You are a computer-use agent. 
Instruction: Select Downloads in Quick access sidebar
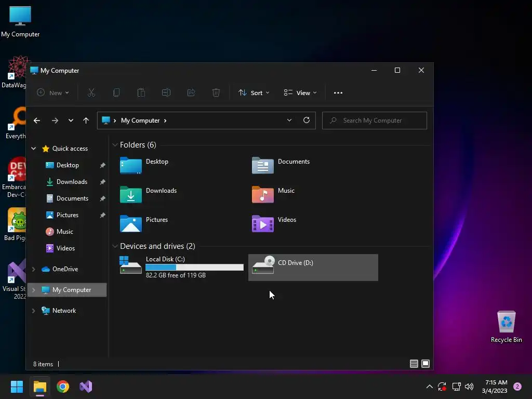coord(72,182)
